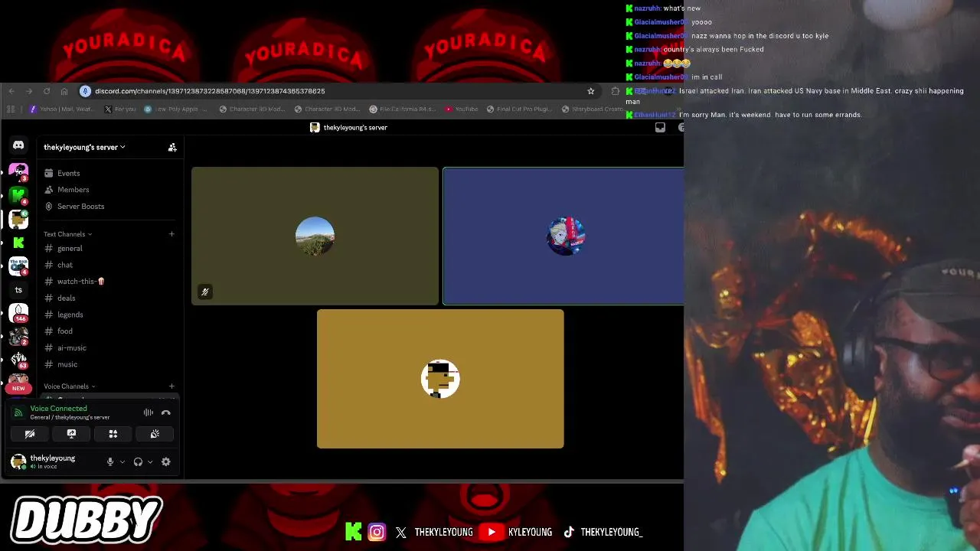The image size is (980, 551).
Task: Open the invite people icon beside server name
Action: [172, 147]
